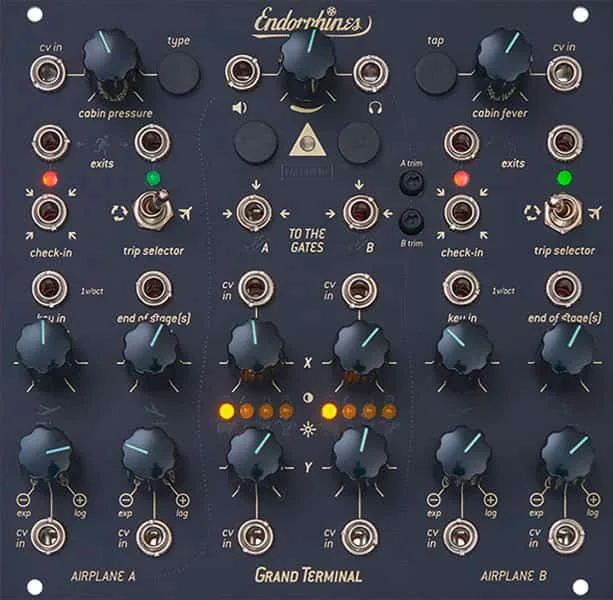The height and width of the screenshot is (600, 613).
Task: Click the airplane icon beside Airplane B trip selector
Action: coord(595,213)
